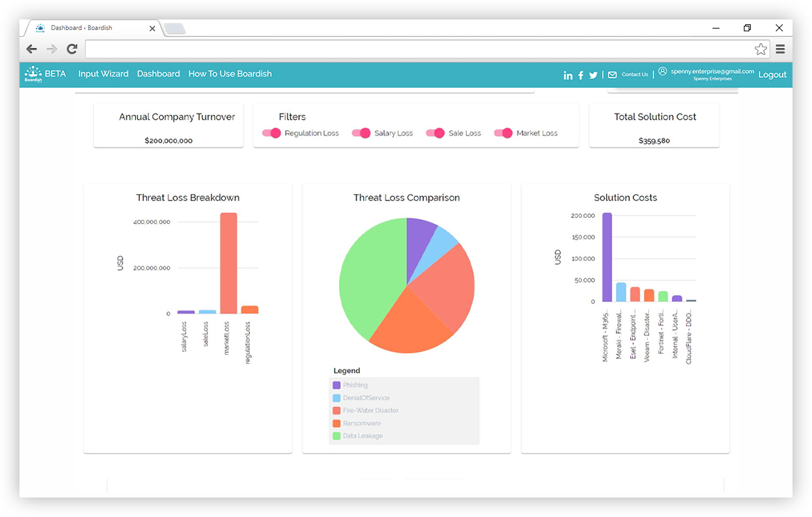The image size is (812, 517).
Task: Reload the page with refresh icon
Action: point(72,49)
